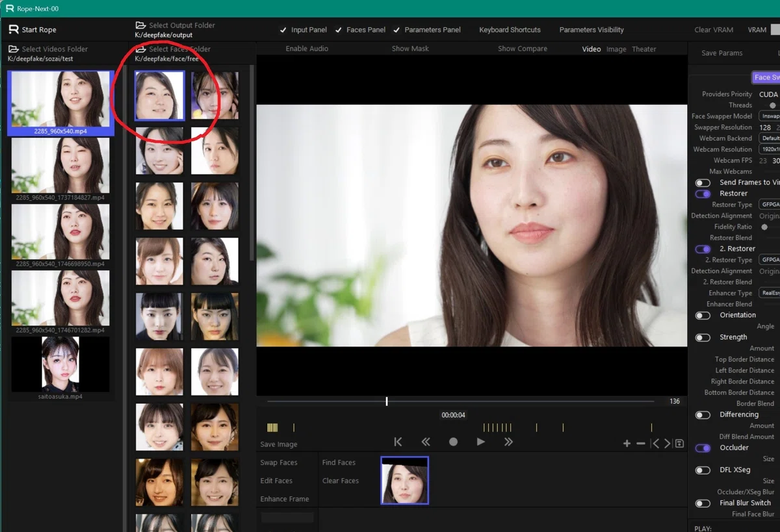Add a marker with the plus icon

[627, 444]
